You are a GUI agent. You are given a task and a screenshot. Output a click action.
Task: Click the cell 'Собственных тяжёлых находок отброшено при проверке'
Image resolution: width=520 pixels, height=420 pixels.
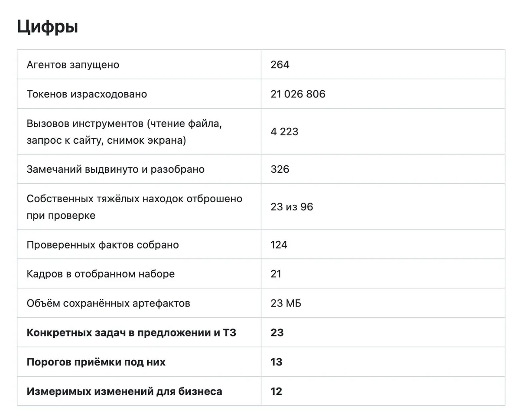139,207
